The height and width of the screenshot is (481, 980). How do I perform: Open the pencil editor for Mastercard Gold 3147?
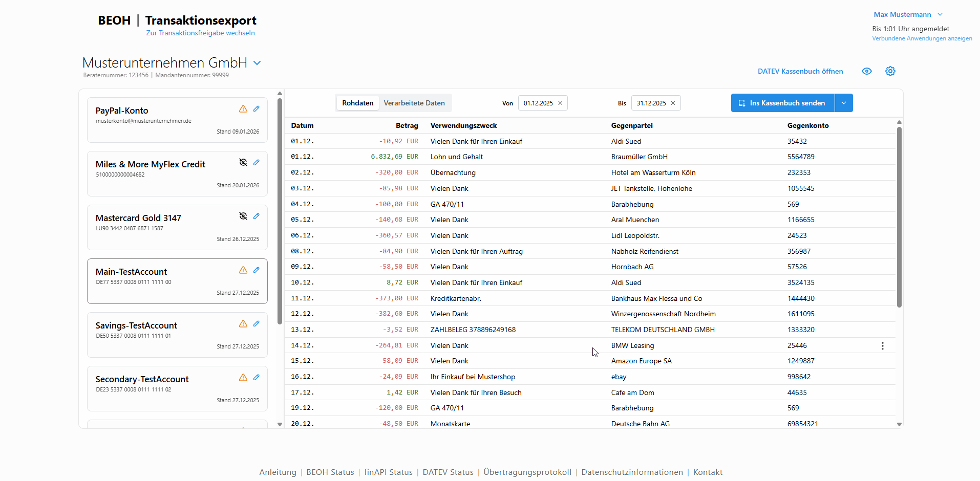click(257, 216)
